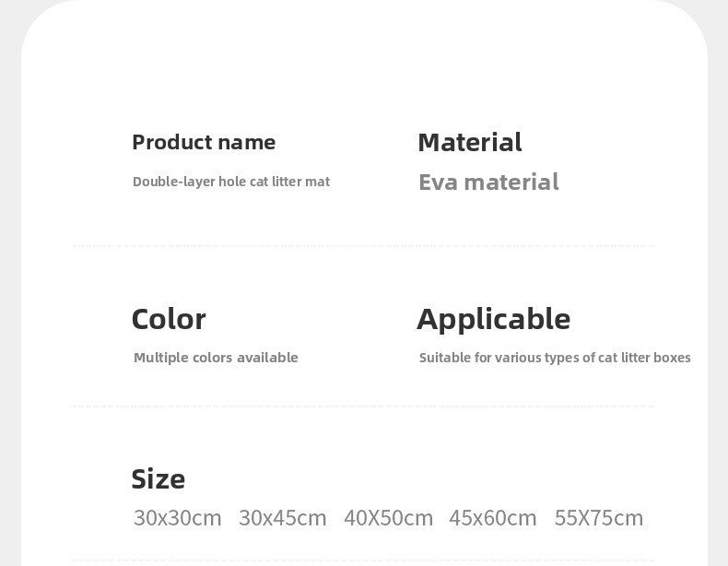Click the dashed divider below Product name section

(362, 246)
